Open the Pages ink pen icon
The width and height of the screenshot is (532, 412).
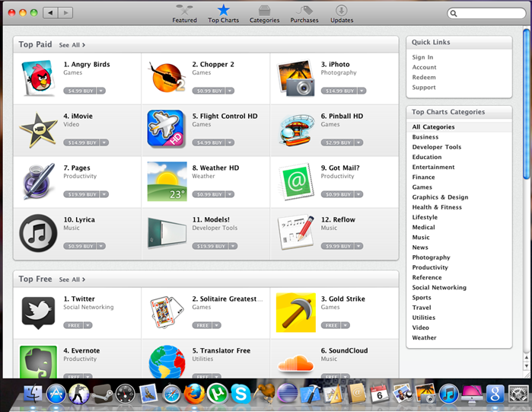[38, 181]
